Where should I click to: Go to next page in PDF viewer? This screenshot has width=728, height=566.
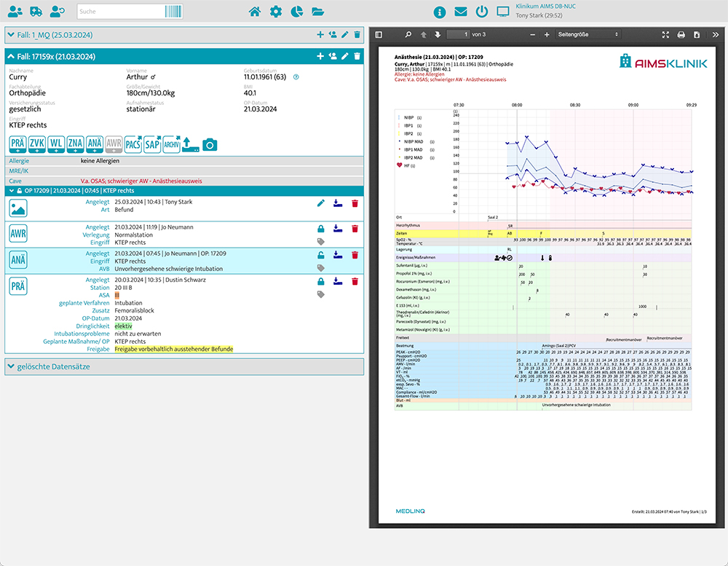[438, 35]
